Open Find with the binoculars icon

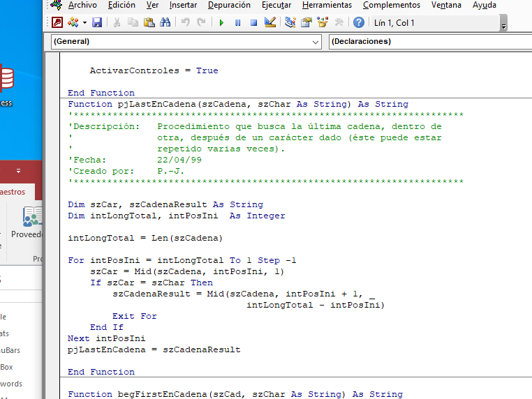tap(165, 23)
